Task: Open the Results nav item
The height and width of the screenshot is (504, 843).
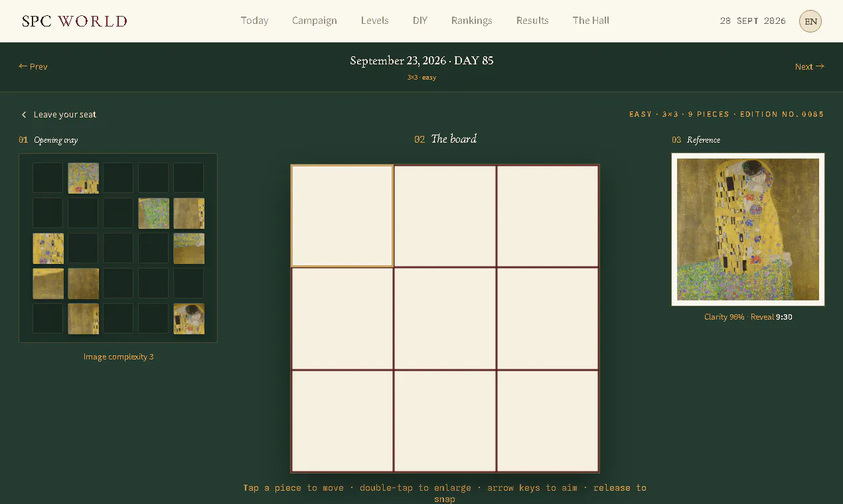Action: pyautogui.click(x=532, y=21)
